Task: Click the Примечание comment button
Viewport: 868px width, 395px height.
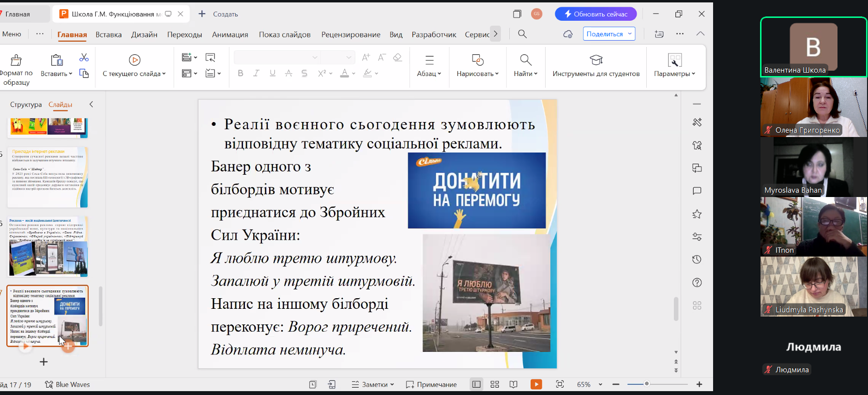Action: click(x=431, y=384)
